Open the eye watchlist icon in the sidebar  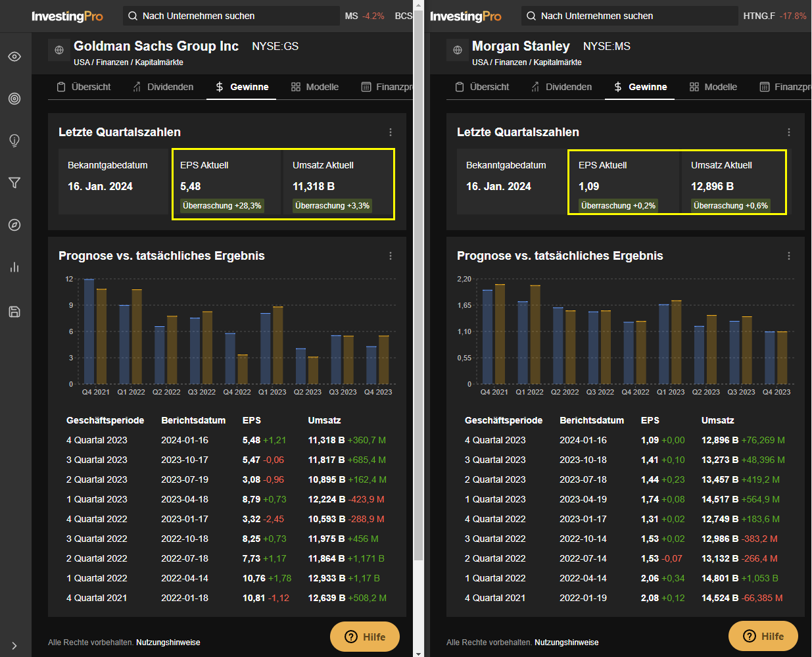14,57
